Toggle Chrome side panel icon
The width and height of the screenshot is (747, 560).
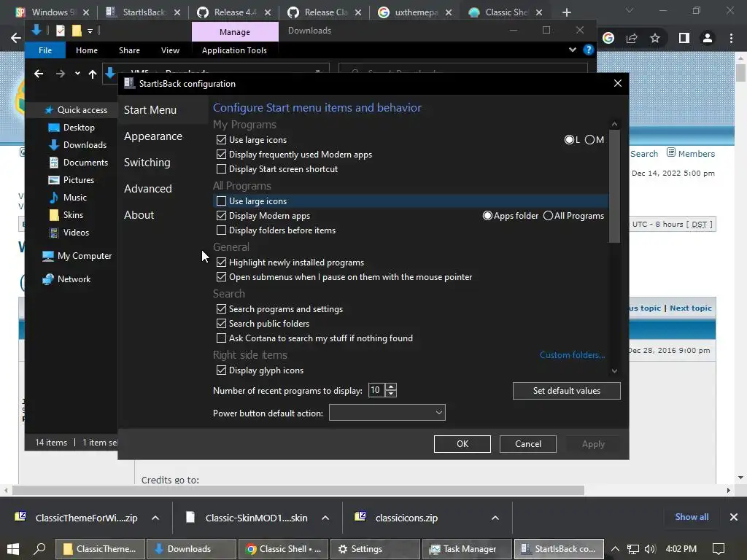pyautogui.click(x=684, y=38)
